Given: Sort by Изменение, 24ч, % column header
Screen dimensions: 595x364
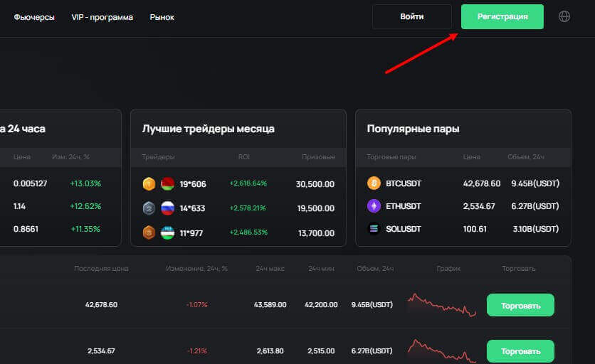Looking at the screenshot, I should coord(196,269).
